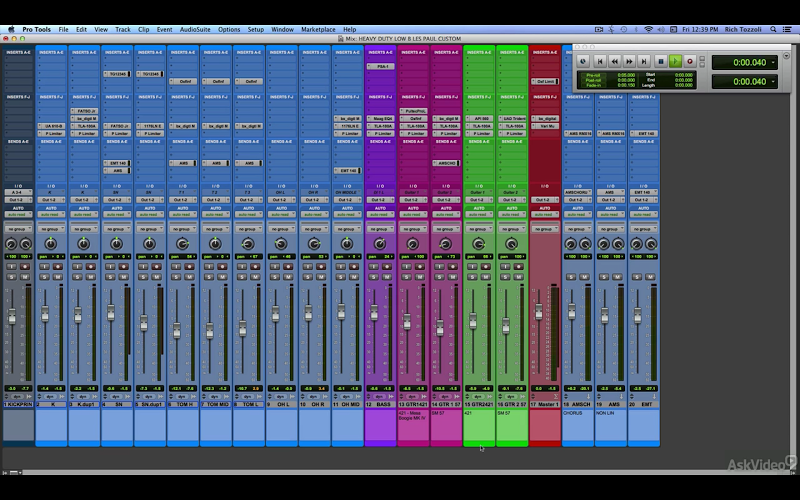Solo the BASS track
Image resolution: width=800 pixels, height=500 pixels.
click(x=373, y=277)
